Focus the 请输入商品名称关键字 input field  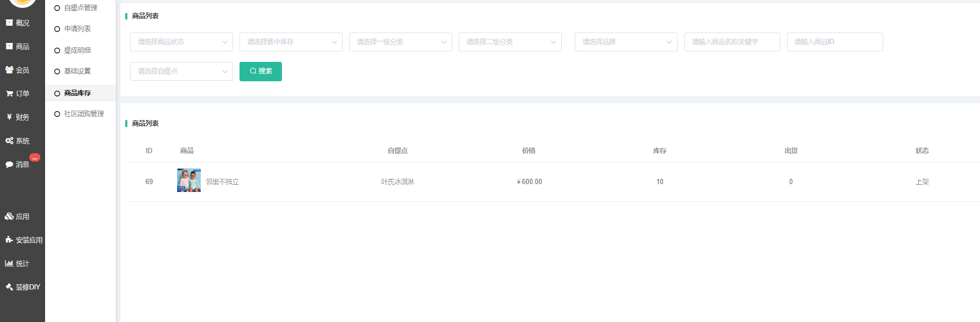pos(732,42)
